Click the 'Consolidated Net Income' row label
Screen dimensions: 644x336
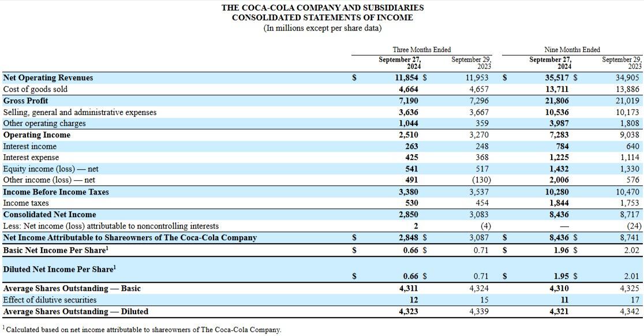click(x=50, y=214)
